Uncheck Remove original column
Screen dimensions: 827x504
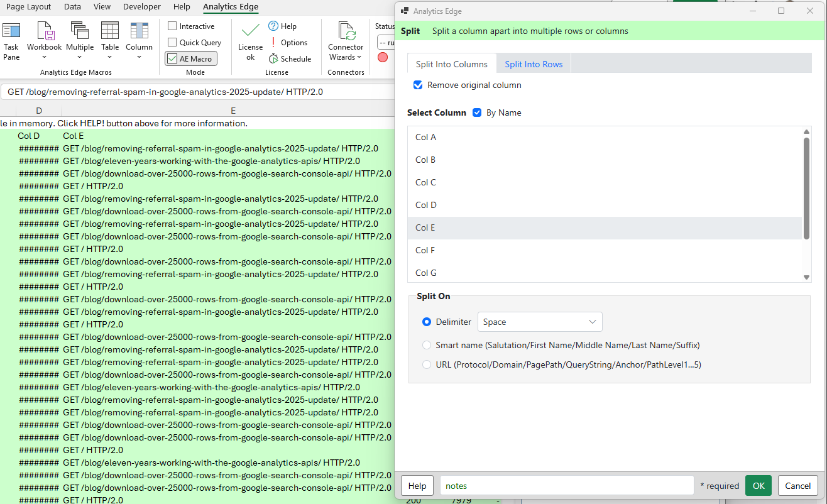pyautogui.click(x=418, y=85)
